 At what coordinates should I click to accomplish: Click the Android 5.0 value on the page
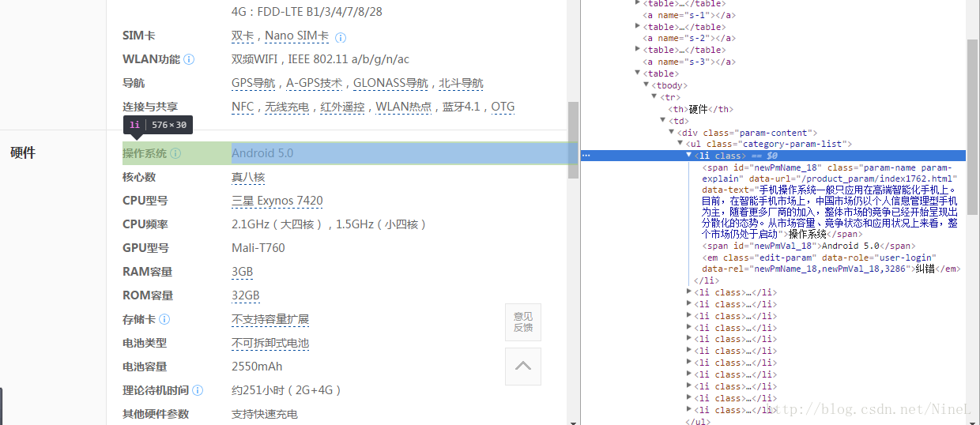point(262,153)
